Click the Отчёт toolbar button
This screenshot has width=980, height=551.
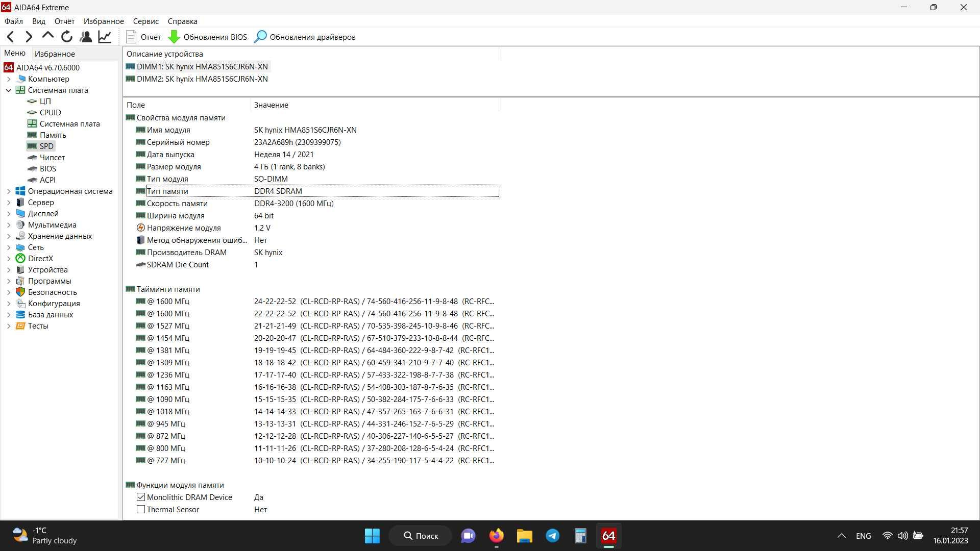pos(143,37)
